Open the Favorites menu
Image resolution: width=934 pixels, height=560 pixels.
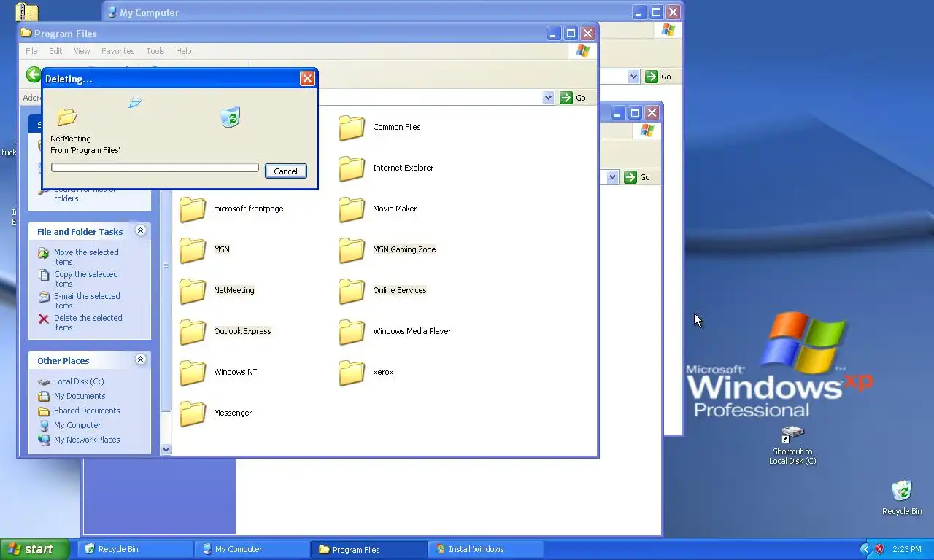click(117, 51)
